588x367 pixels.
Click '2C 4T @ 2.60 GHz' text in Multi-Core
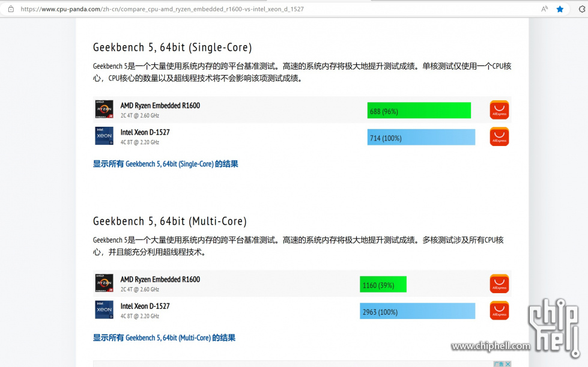(140, 290)
